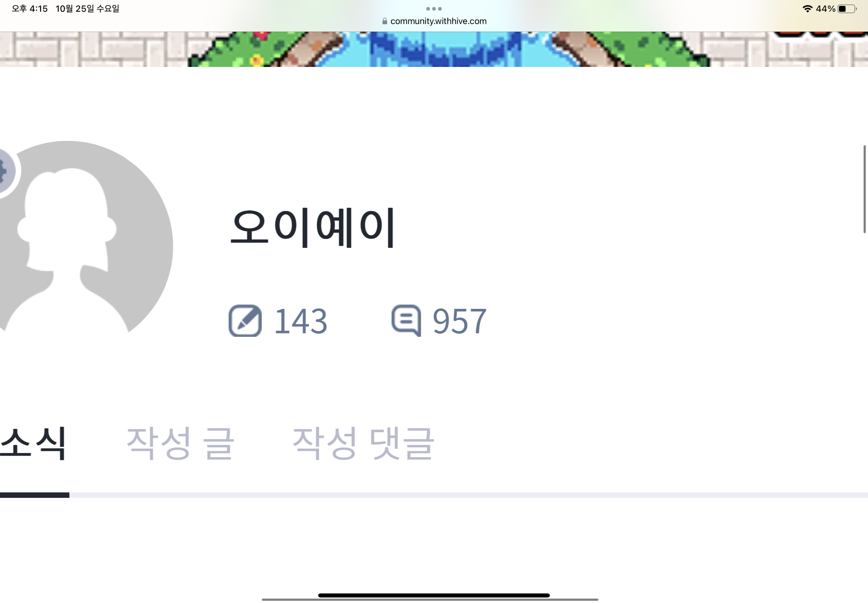Click the written posts pencil icon
The height and width of the screenshot is (603, 868).
point(245,321)
